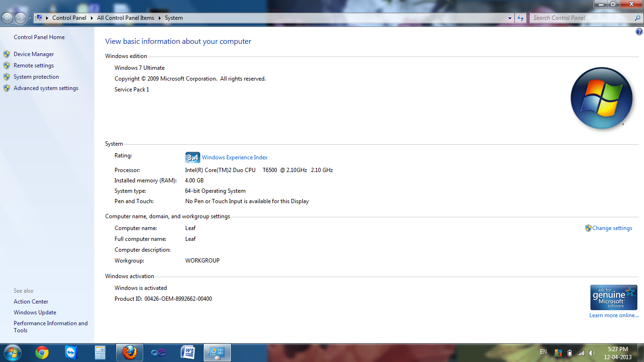The width and height of the screenshot is (644, 362).
Task: Open Advanced system settings
Action: 46,88
